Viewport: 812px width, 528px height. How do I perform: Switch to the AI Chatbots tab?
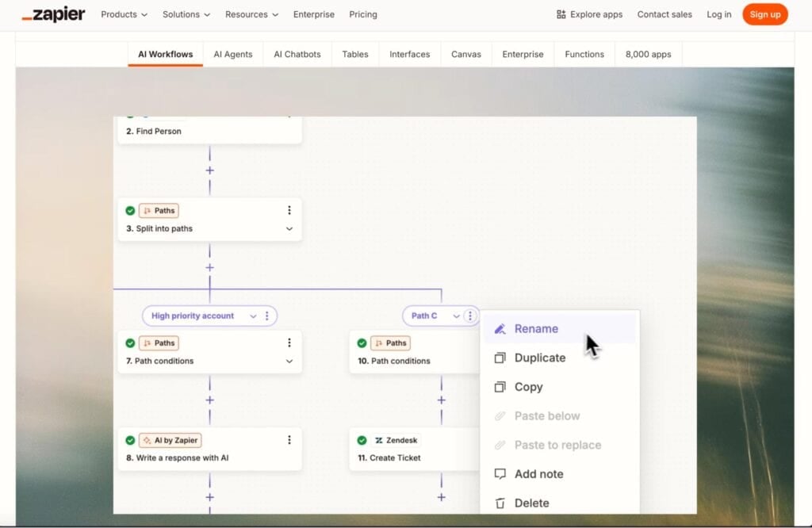[297, 55]
